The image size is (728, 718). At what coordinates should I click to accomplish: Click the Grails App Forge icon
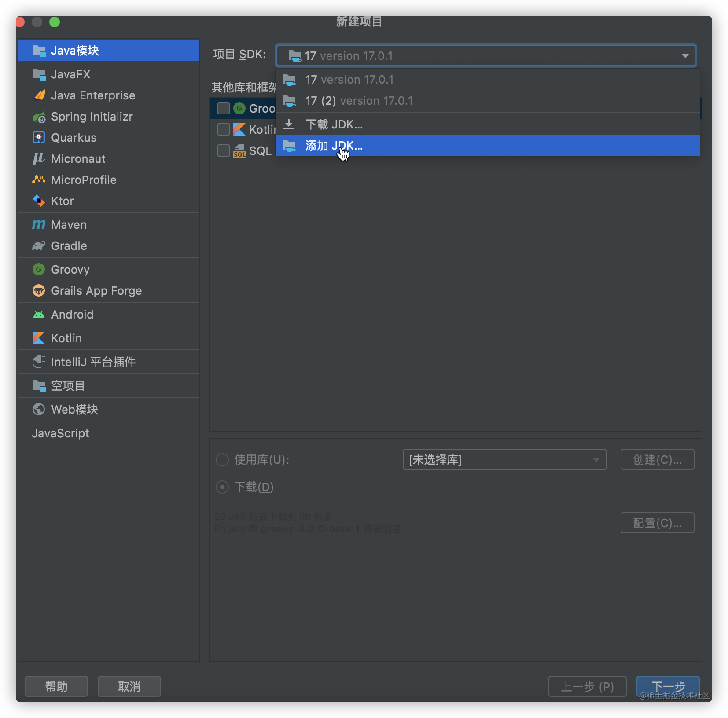click(39, 291)
